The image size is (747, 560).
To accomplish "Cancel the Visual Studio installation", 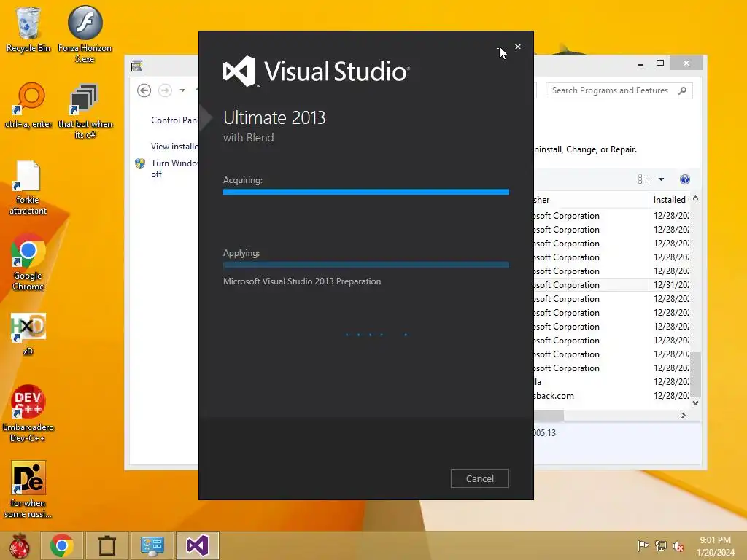I will pyautogui.click(x=480, y=478).
